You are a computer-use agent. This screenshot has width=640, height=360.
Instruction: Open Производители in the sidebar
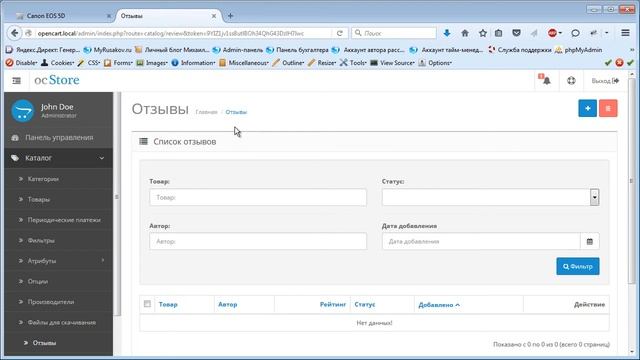point(59,302)
